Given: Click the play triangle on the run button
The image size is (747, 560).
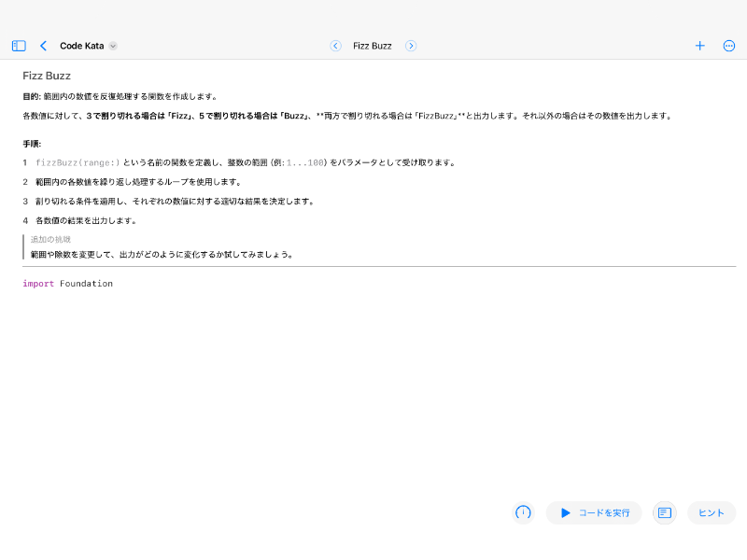Looking at the screenshot, I should pyautogui.click(x=565, y=512).
